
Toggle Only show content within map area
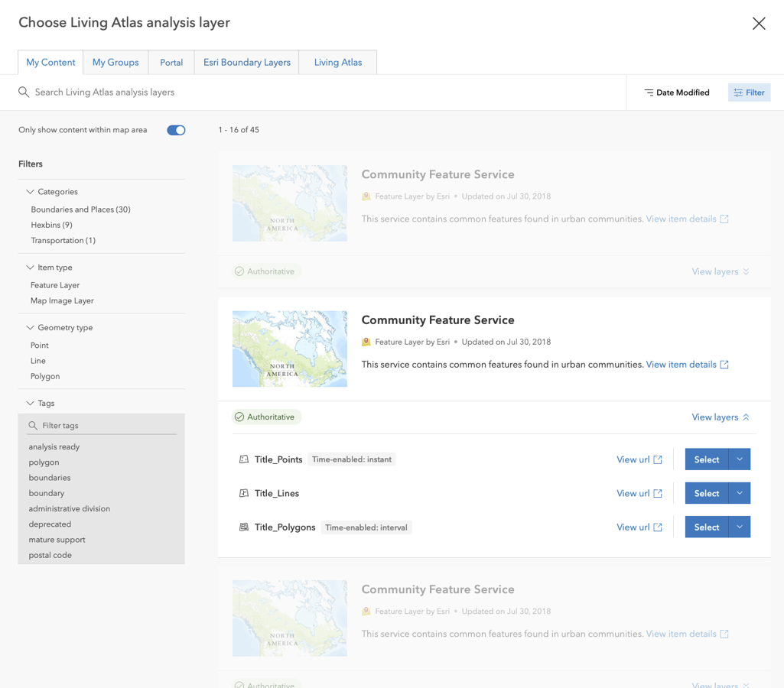click(176, 130)
